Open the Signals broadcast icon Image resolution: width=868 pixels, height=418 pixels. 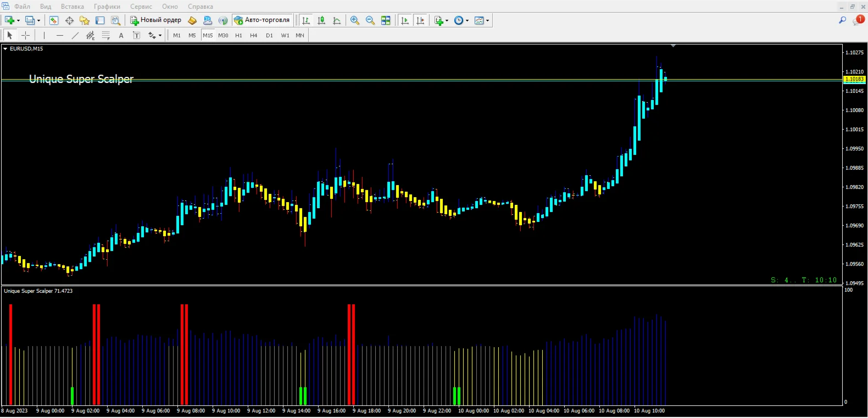(223, 20)
